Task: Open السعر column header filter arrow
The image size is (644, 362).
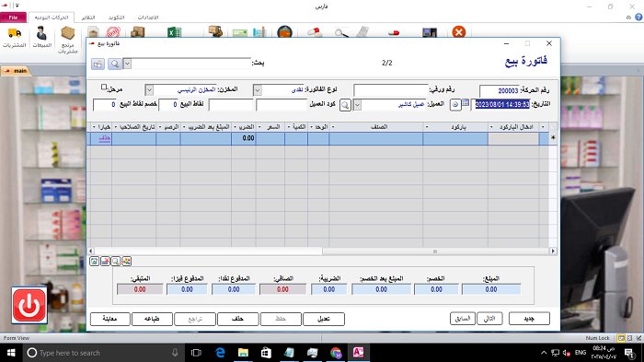Action: point(259,127)
